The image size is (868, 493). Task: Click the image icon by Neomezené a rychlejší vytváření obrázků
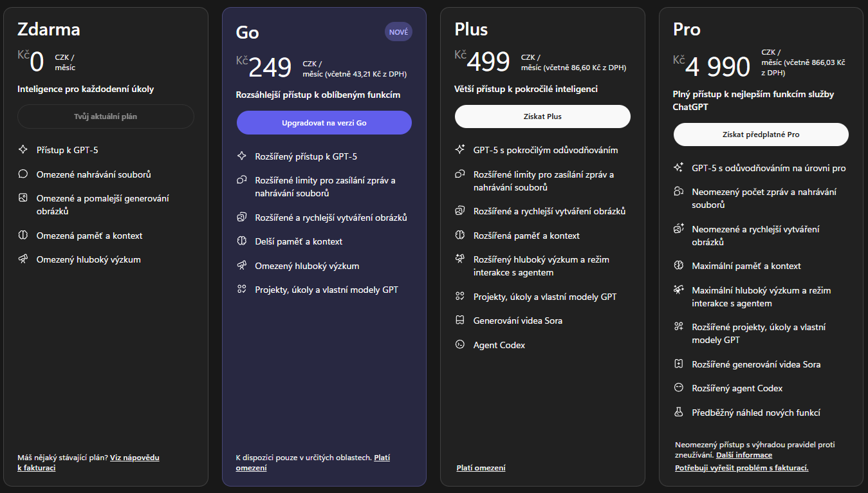[x=678, y=229]
